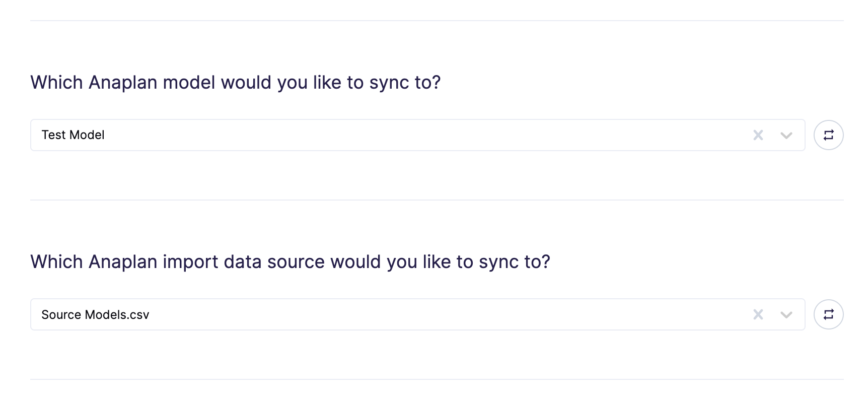This screenshot has height=396, width=868.
Task: Select the 'Which Anaplan import data source' heading
Action: click(x=290, y=262)
